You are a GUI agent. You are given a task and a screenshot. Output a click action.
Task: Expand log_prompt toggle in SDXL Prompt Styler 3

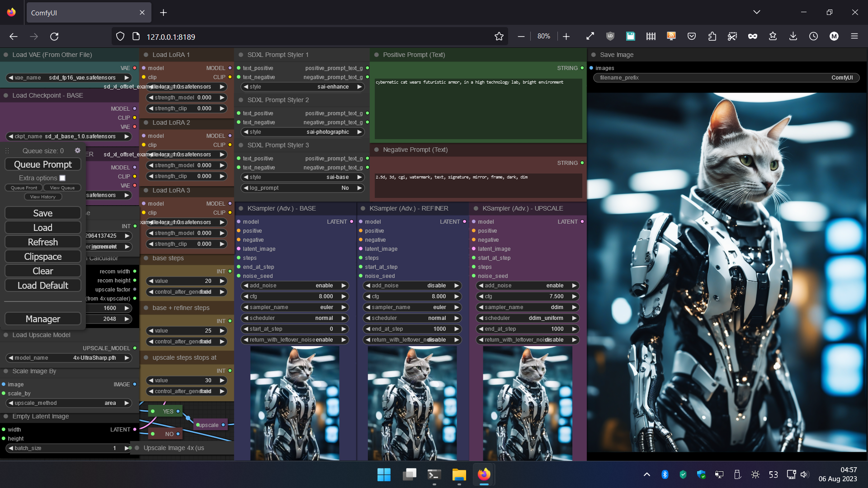(359, 188)
